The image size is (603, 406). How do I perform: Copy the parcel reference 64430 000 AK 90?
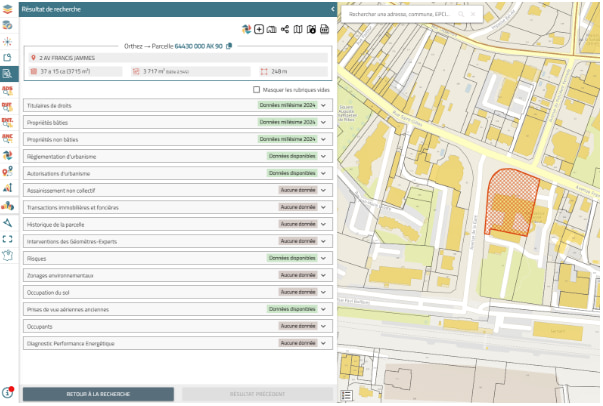(229, 46)
